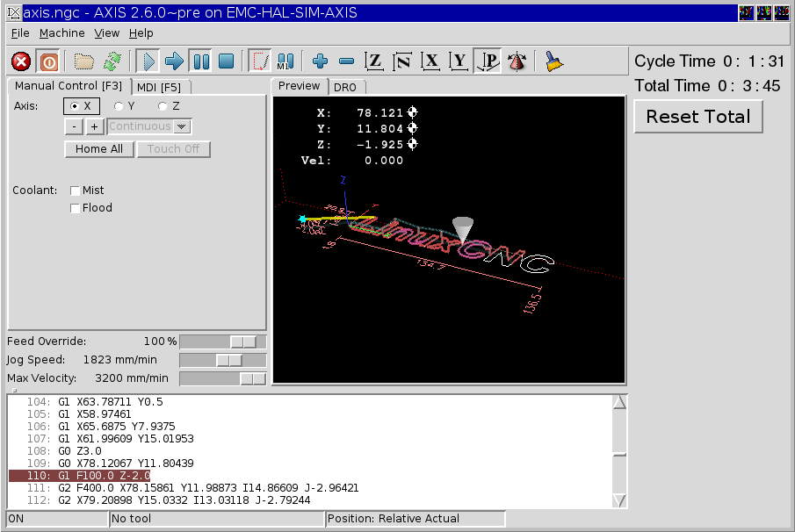Switch to Z top view
This screenshot has width=795, height=532.
click(x=374, y=61)
